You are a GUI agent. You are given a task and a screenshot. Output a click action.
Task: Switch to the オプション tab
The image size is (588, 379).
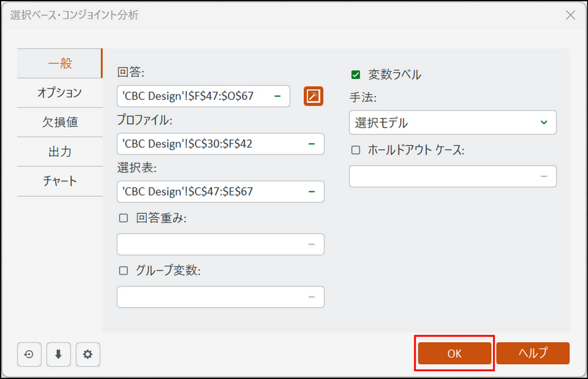coord(59,93)
